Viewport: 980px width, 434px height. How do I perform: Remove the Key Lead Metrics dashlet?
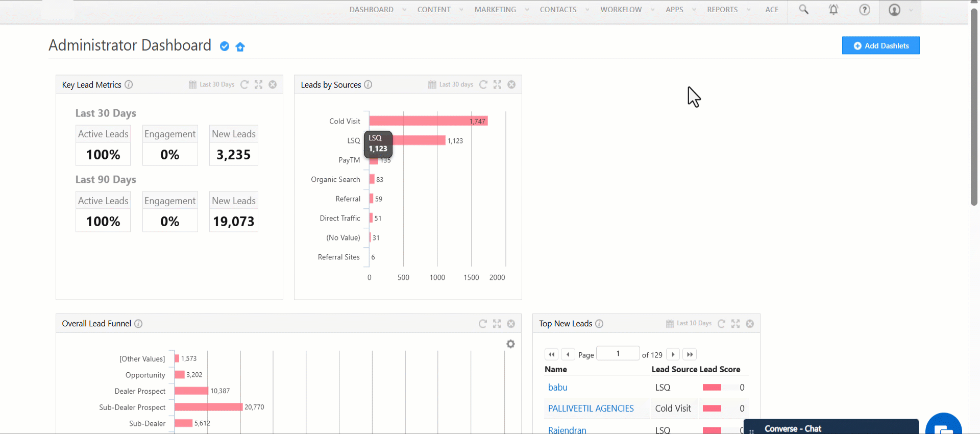273,84
